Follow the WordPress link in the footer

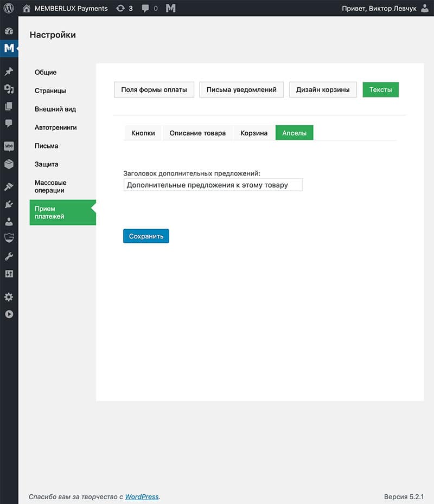click(142, 496)
